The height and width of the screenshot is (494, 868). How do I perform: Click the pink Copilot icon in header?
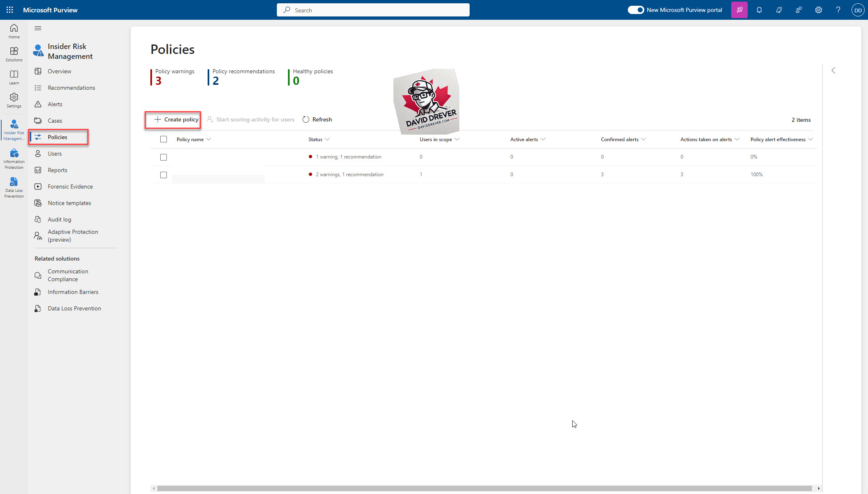pyautogui.click(x=739, y=10)
